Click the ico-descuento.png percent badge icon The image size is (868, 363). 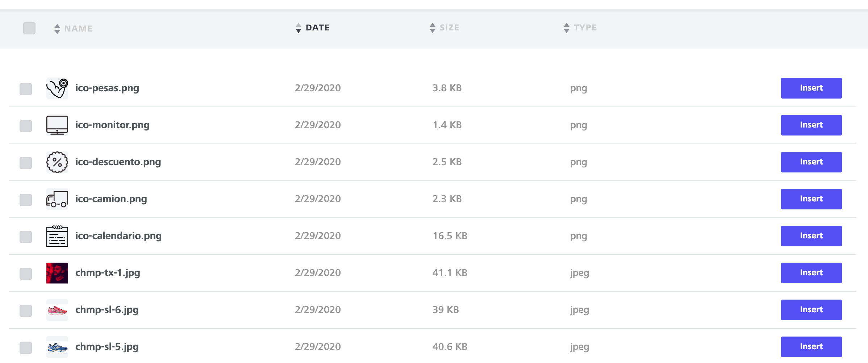pyautogui.click(x=57, y=162)
